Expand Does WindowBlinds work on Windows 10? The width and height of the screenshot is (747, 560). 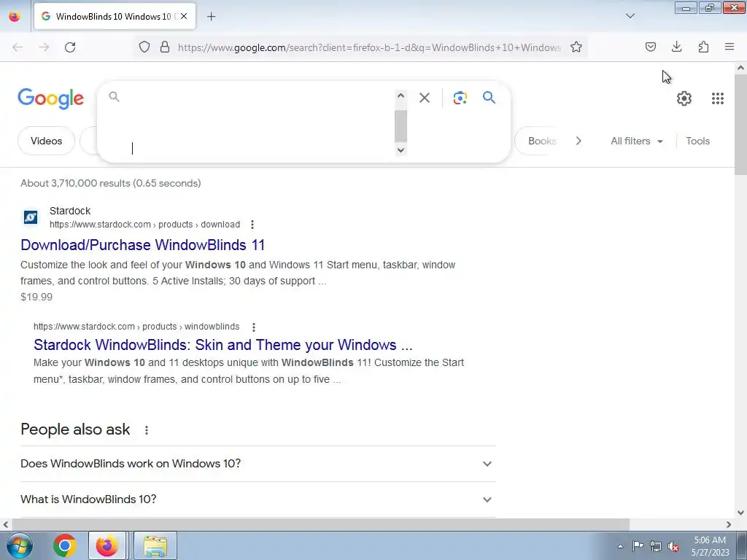point(258,464)
